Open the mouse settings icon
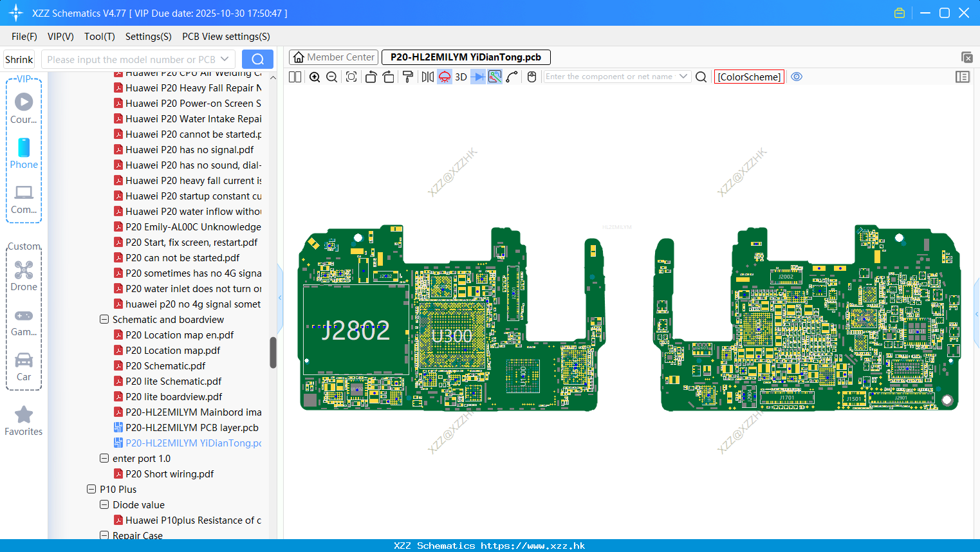The image size is (980, 552). pyautogui.click(x=532, y=77)
